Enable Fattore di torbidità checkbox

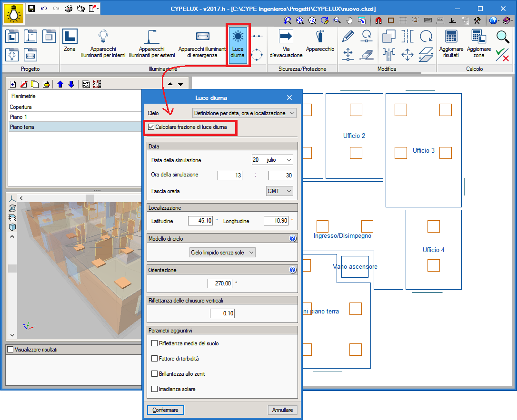pos(154,358)
